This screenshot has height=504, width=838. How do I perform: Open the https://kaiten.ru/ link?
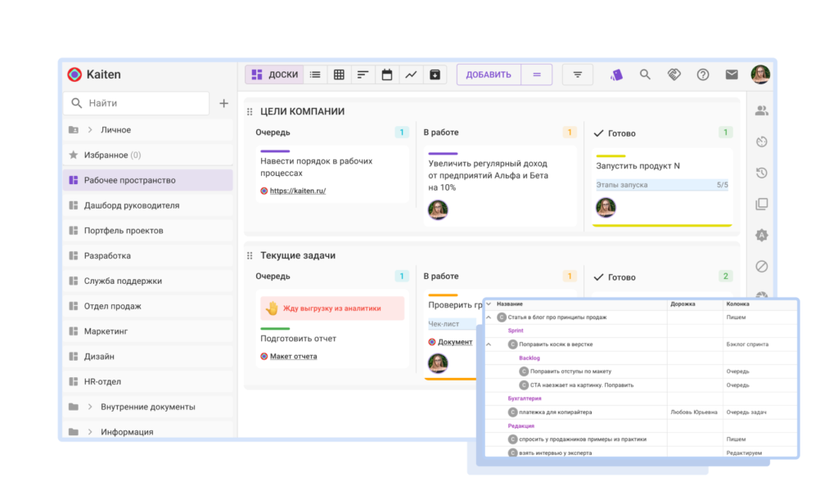pos(298,191)
